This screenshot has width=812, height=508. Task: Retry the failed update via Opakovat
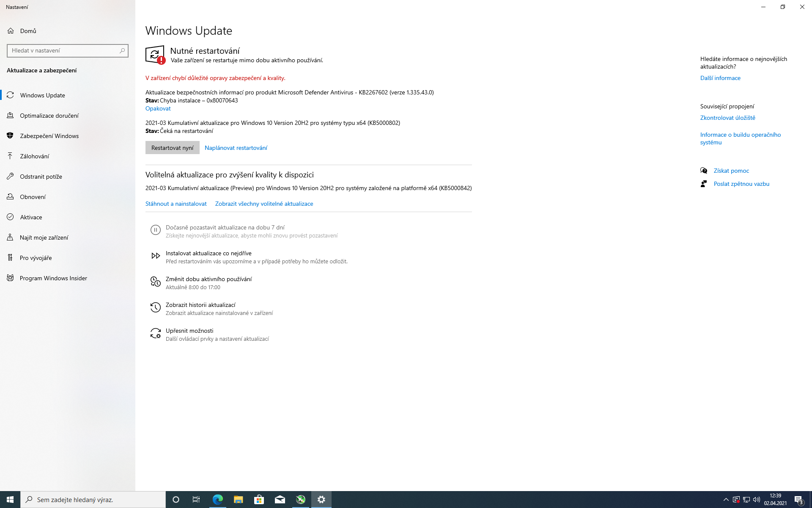[158, 108]
